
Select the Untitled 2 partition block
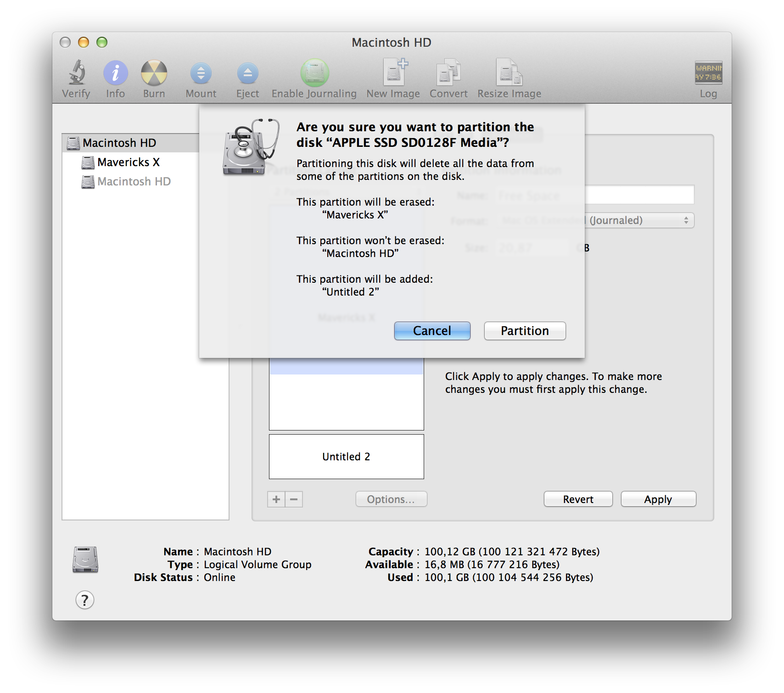tap(347, 457)
